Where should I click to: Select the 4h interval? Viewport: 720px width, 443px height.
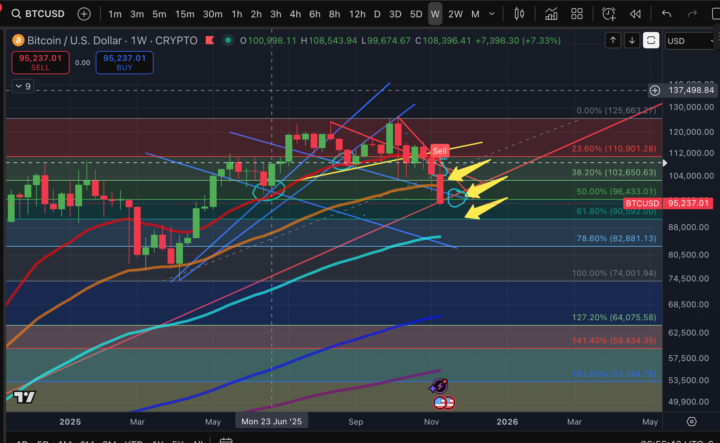tap(295, 14)
